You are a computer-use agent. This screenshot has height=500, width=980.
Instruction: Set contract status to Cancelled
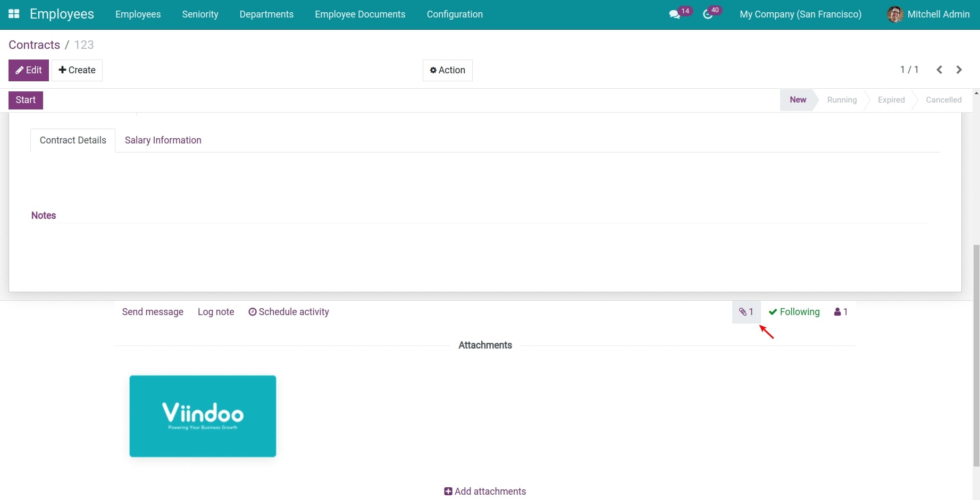[x=943, y=100]
